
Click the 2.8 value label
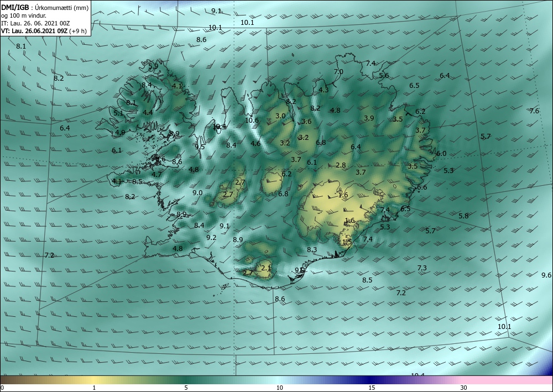341,165
